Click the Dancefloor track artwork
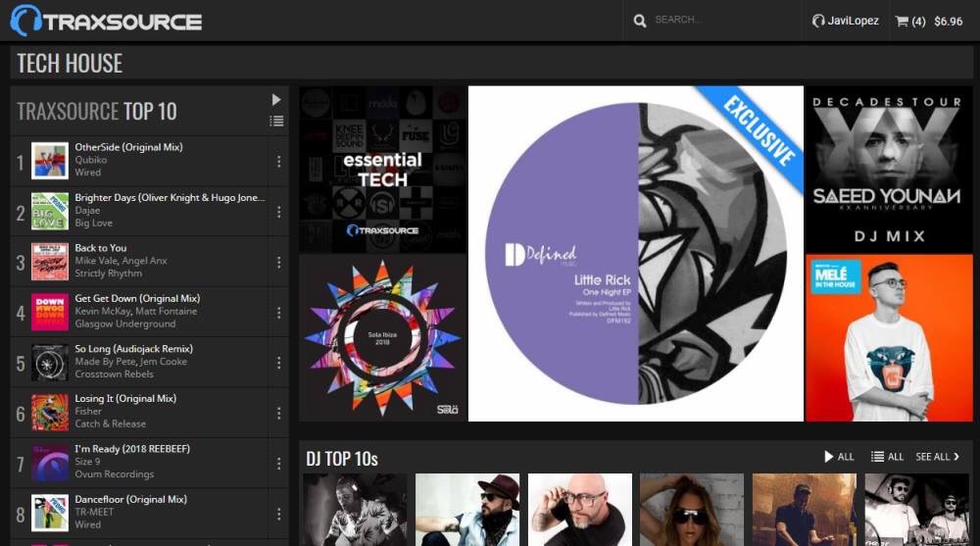The height and width of the screenshot is (546, 980). [x=50, y=514]
